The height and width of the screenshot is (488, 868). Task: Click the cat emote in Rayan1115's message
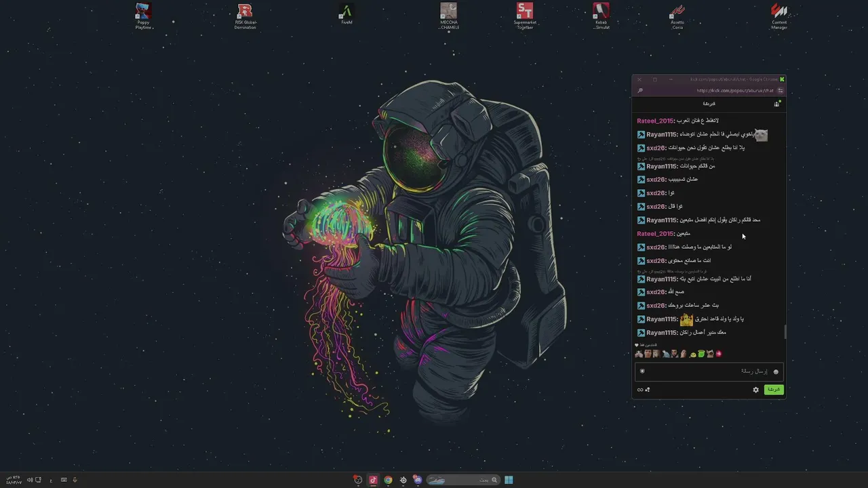762,135
